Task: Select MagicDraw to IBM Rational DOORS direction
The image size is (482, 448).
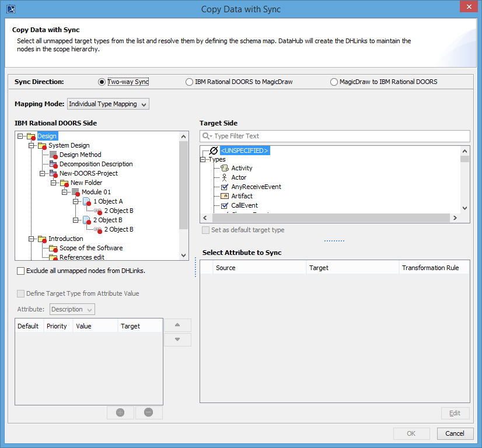Action: pyautogui.click(x=334, y=82)
